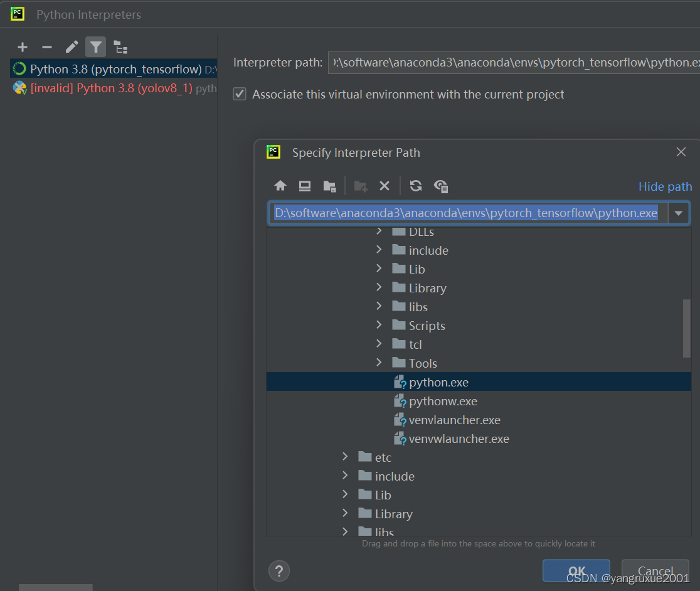Expand the Lib folder below etc

point(345,494)
